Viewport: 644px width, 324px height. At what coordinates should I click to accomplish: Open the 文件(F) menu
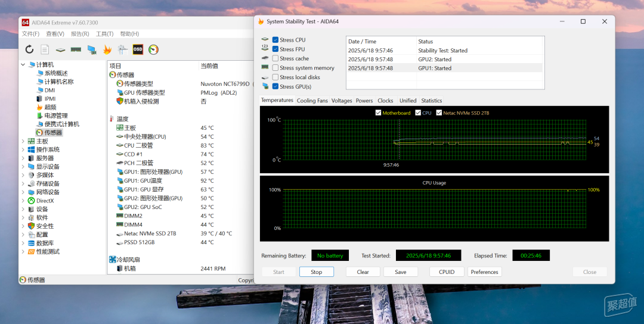pyautogui.click(x=31, y=33)
